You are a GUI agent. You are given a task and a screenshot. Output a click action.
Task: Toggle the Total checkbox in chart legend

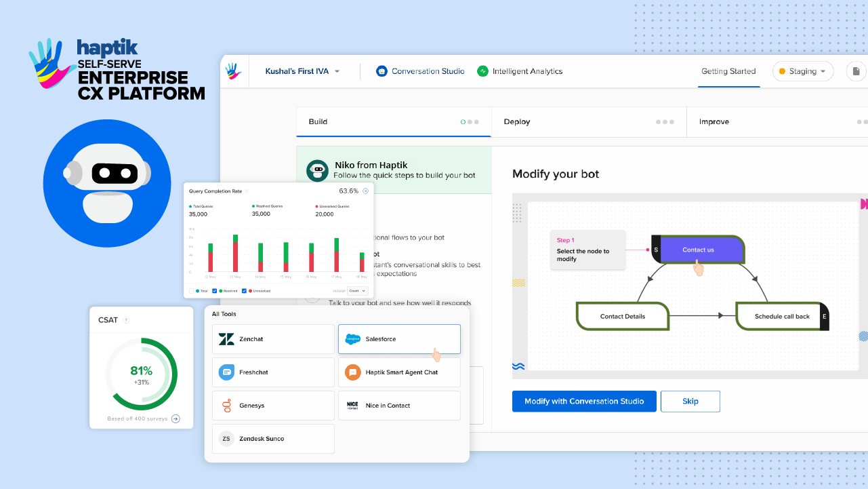(x=192, y=291)
